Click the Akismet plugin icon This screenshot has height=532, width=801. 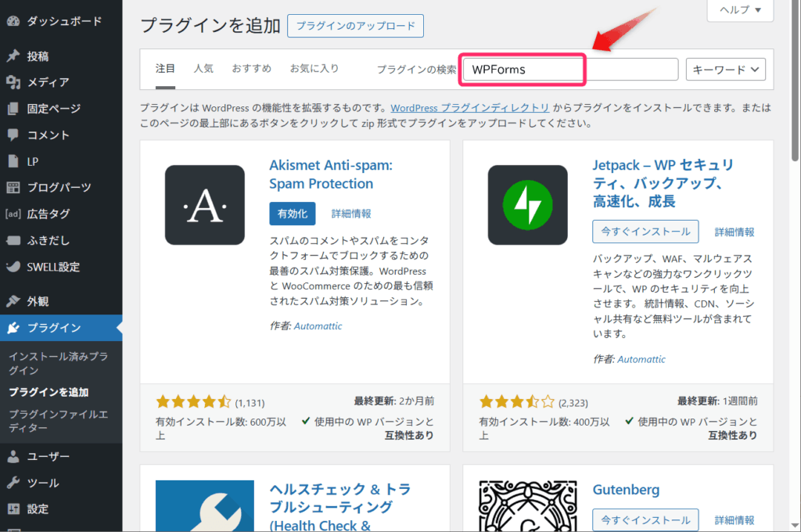(x=204, y=205)
